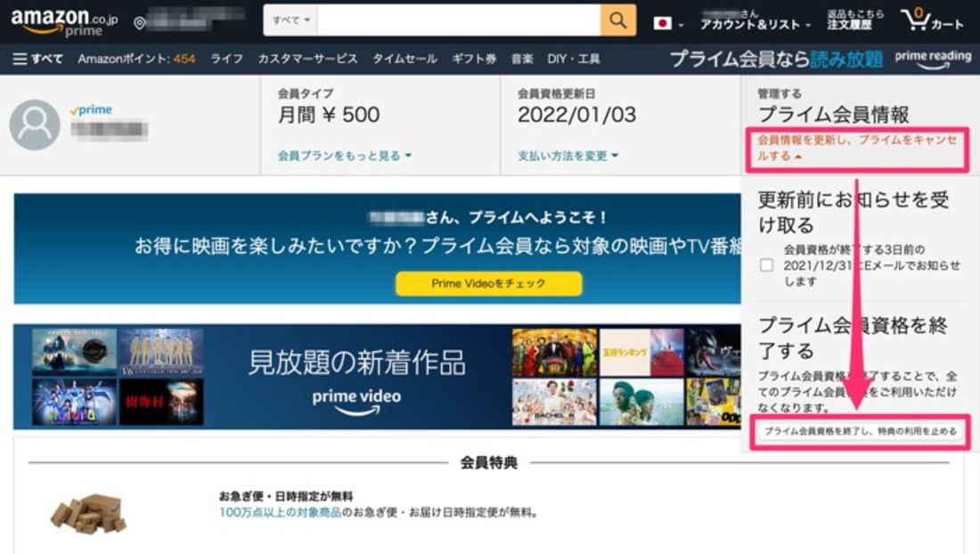Open the ギフト券 navigation item
The height and width of the screenshot is (554, 980).
474,59
